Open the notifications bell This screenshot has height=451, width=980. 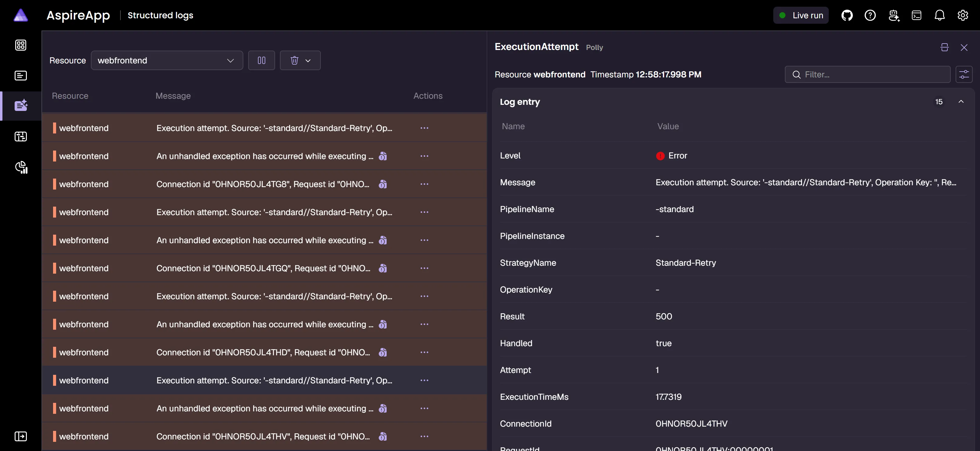click(940, 15)
